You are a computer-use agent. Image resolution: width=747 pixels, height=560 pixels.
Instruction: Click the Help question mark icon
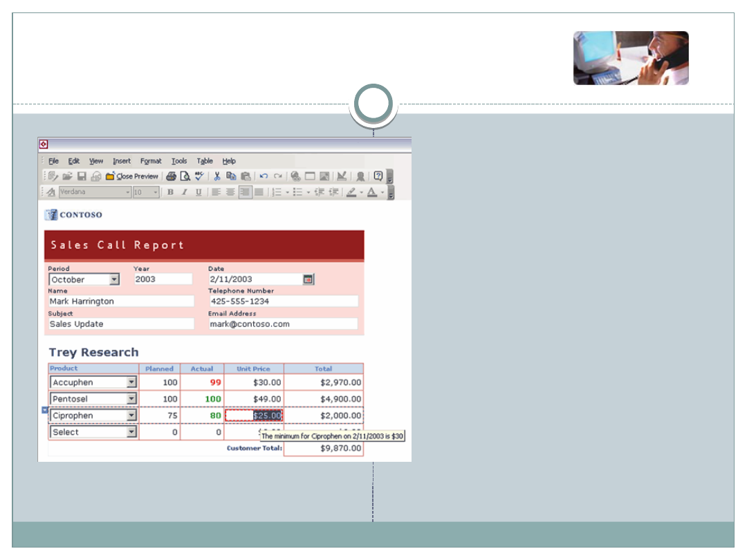pos(378,176)
